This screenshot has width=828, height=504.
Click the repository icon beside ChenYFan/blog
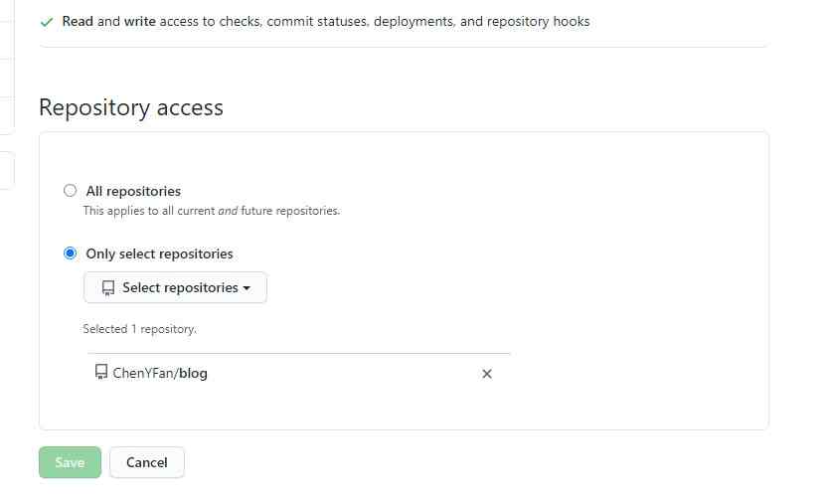[x=100, y=372]
